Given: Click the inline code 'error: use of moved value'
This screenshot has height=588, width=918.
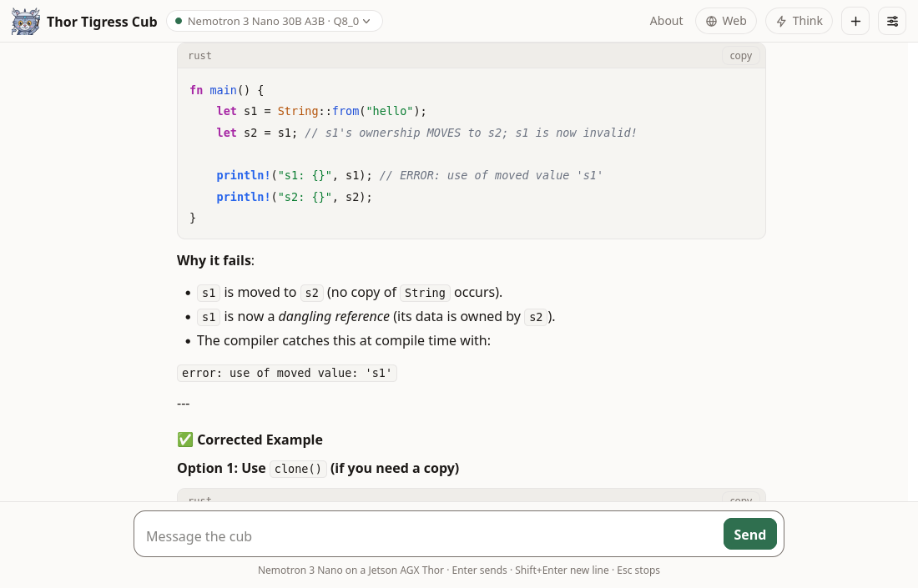Looking at the screenshot, I should click(x=287, y=373).
